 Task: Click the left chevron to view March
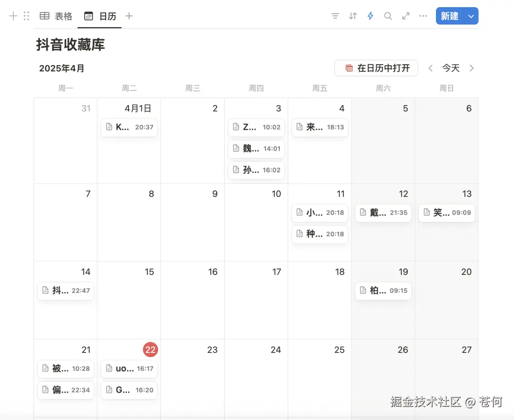[x=430, y=68]
